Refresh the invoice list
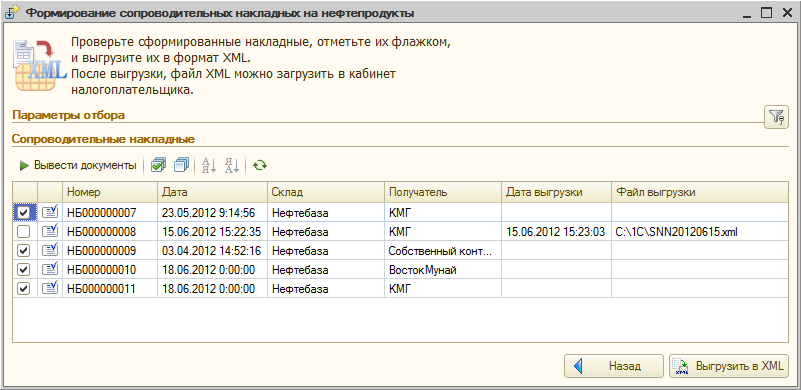801x390 pixels. coord(260,165)
